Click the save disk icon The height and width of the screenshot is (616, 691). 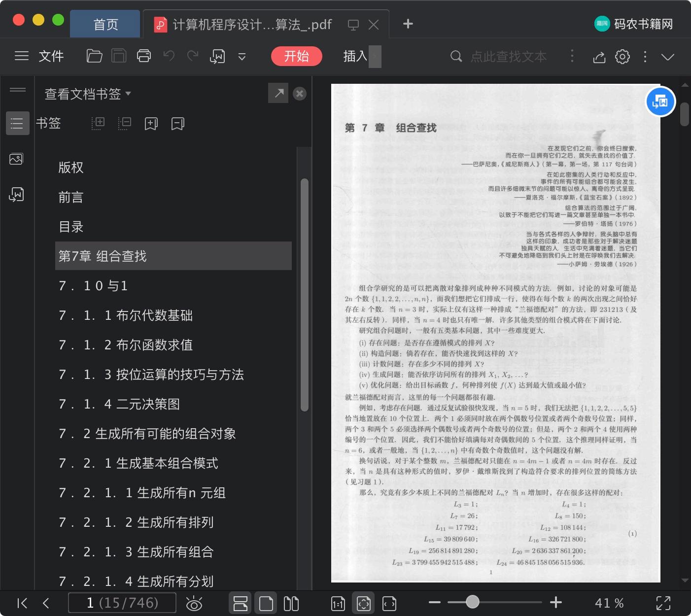[119, 56]
